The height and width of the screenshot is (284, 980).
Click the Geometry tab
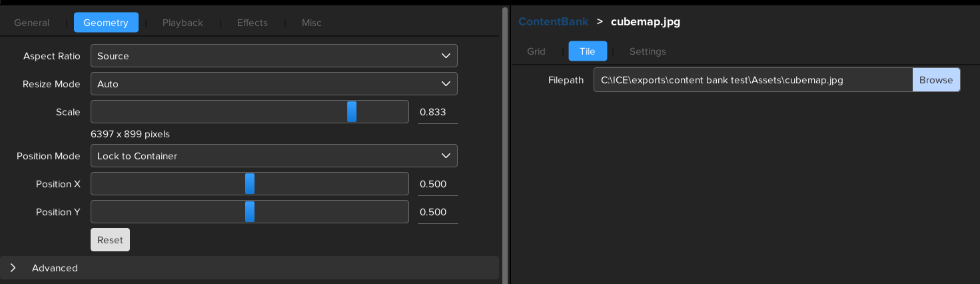point(106,23)
